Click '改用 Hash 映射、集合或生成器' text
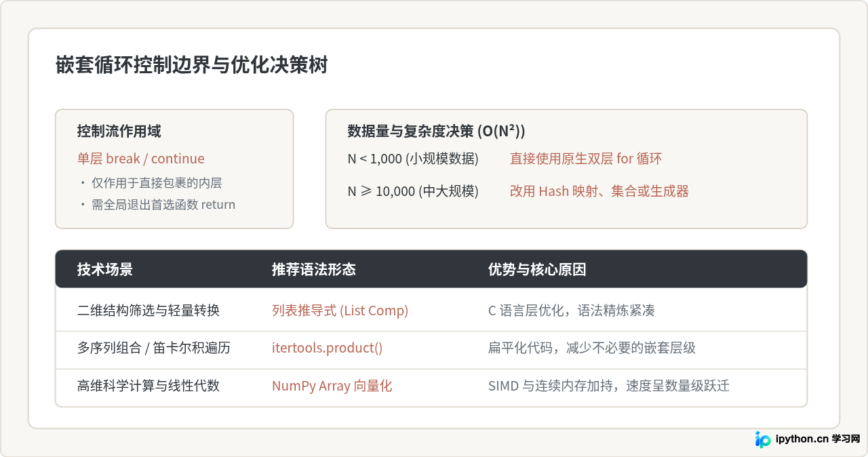868x457 pixels. (599, 191)
